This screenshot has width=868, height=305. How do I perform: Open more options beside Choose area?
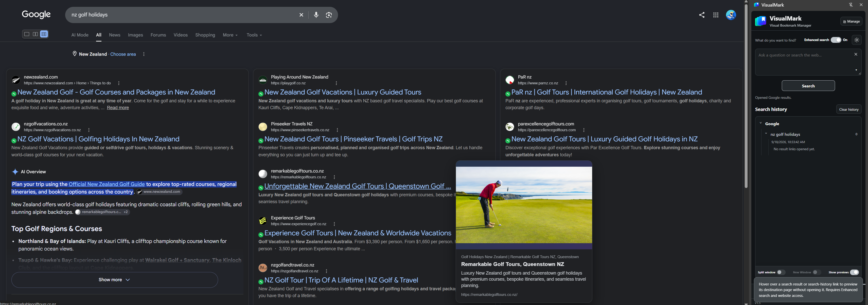(x=144, y=54)
